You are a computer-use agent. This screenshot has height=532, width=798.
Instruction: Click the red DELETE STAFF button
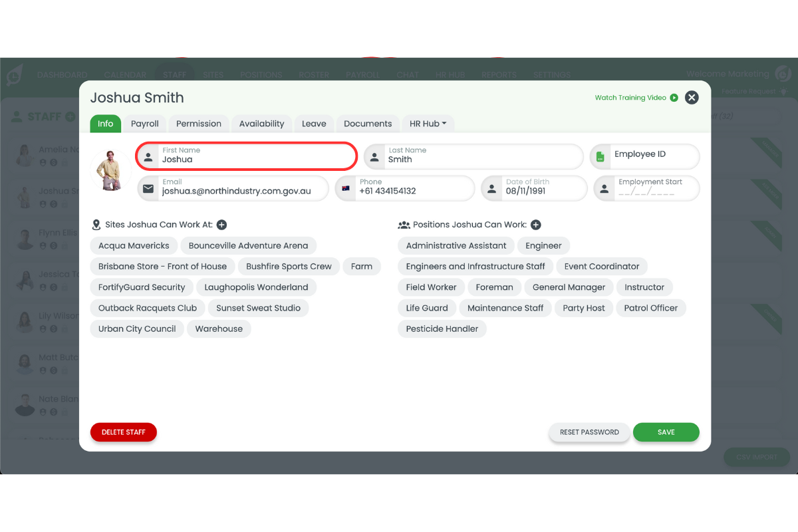(123, 432)
